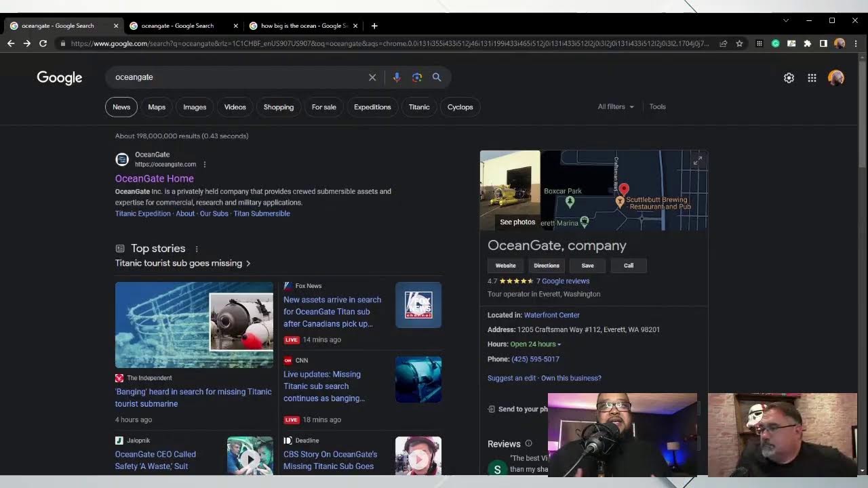Switch to the active oceangate Google Search tab
Image resolution: width=868 pixels, height=488 pixels.
click(64, 26)
